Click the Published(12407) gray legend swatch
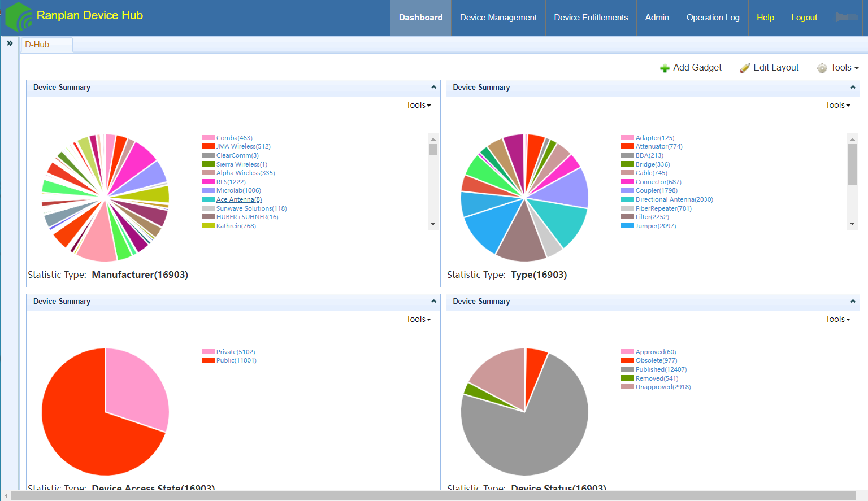Image resolution: width=868 pixels, height=501 pixels. pos(627,369)
